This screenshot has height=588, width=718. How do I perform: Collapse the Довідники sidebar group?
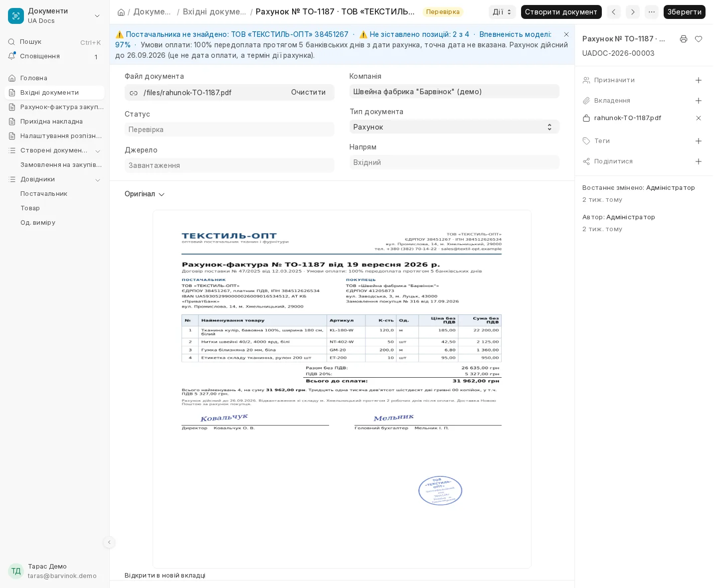pyautogui.click(x=98, y=180)
